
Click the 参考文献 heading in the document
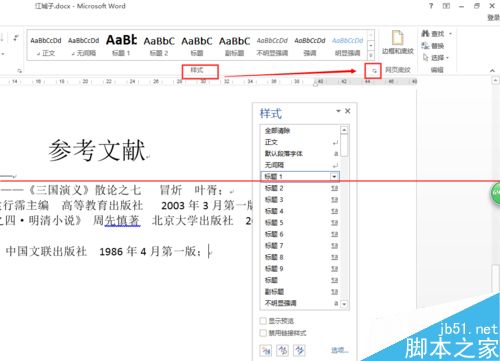coord(97,150)
